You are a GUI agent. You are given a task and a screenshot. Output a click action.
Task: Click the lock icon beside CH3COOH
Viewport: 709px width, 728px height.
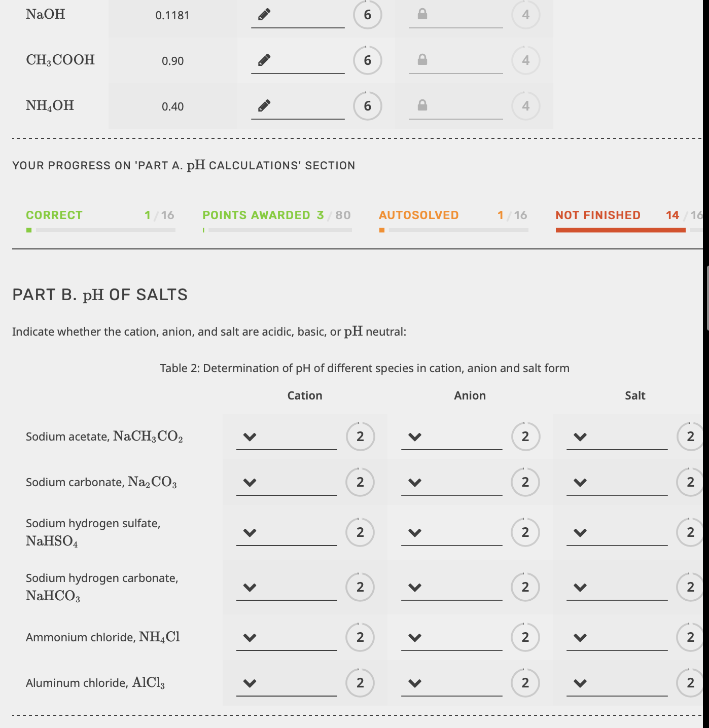click(x=422, y=60)
